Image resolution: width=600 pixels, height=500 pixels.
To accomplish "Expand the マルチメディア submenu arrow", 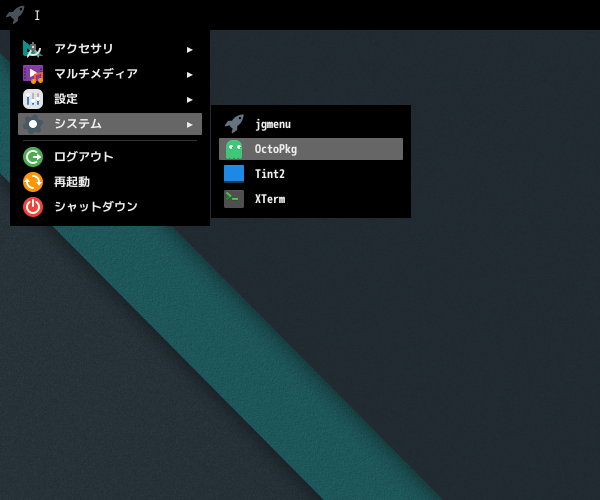I will coord(189,75).
